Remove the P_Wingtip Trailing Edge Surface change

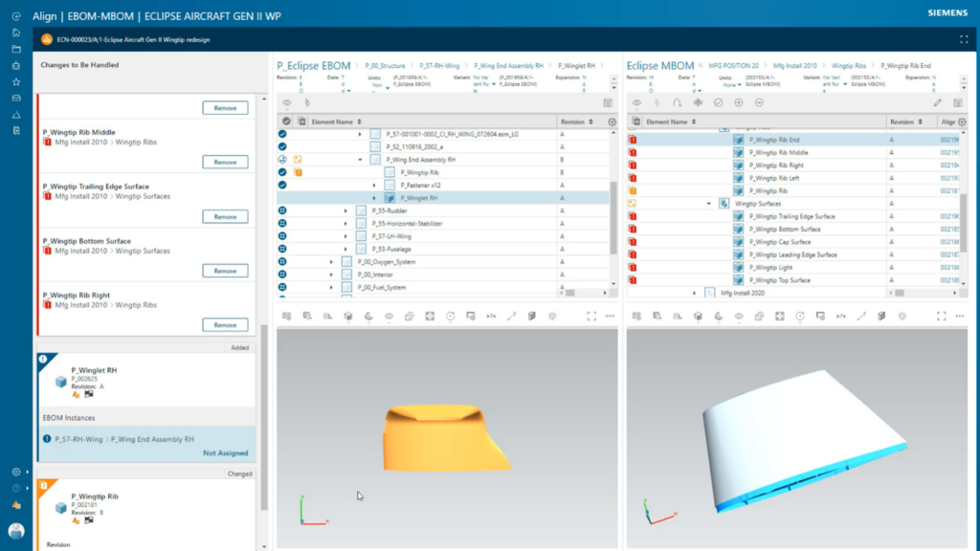pos(225,216)
